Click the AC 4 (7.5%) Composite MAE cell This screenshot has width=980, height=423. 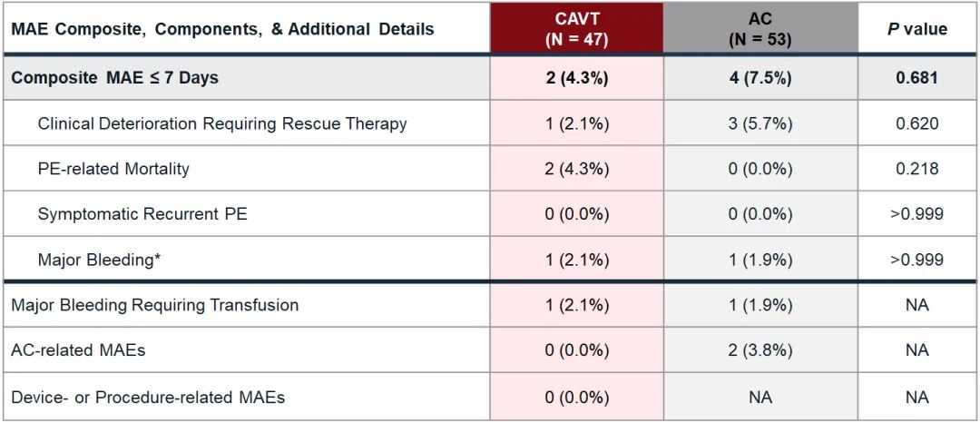click(759, 78)
